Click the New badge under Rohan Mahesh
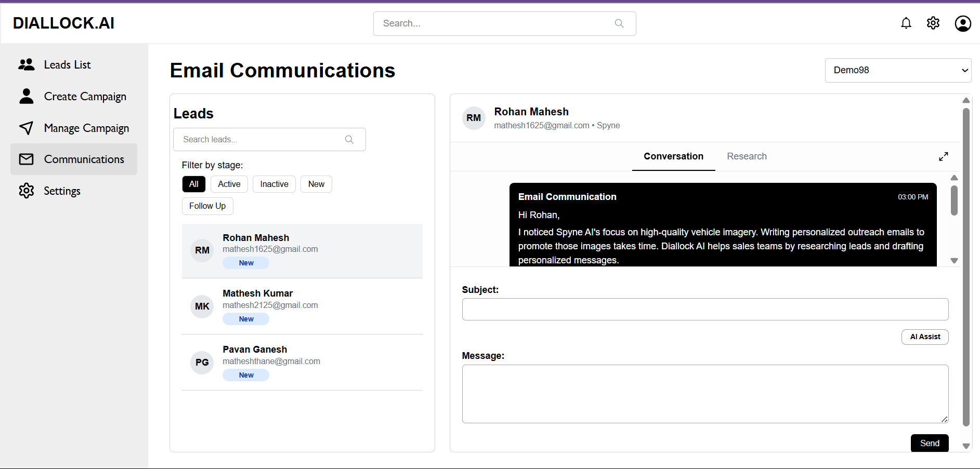Viewport: 980px width, 469px height. click(x=246, y=263)
